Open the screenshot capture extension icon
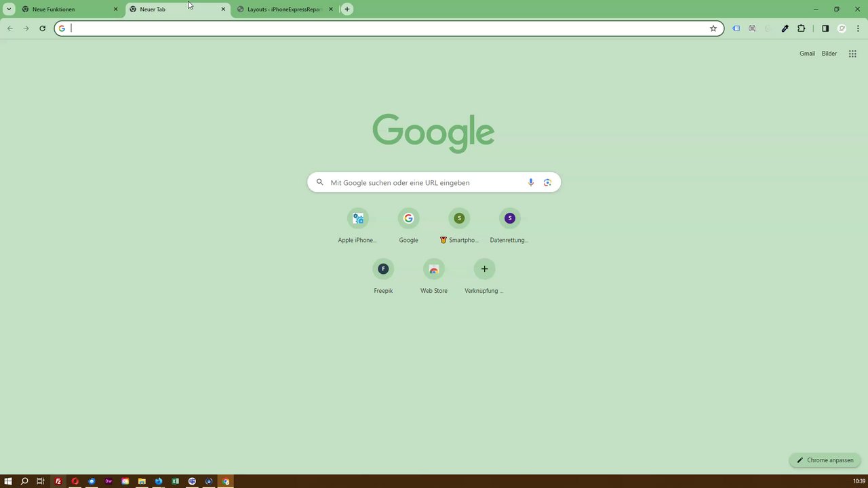The height and width of the screenshot is (488, 868). (752, 28)
